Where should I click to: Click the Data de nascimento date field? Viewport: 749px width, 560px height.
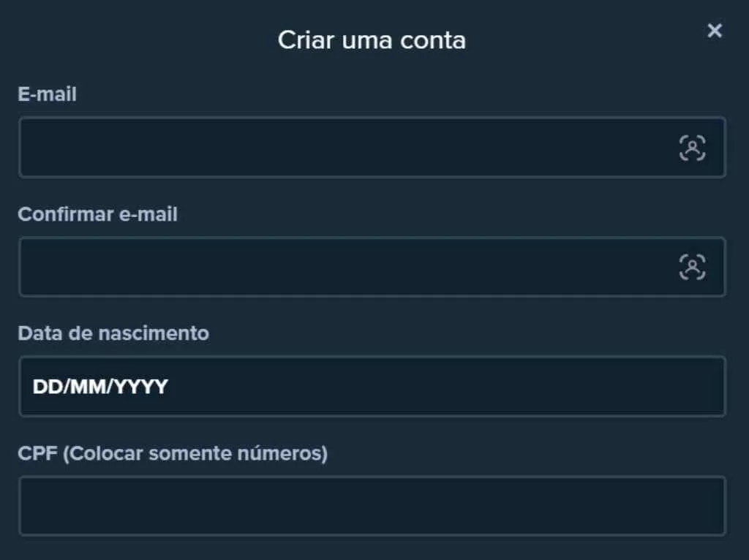point(366,387)
